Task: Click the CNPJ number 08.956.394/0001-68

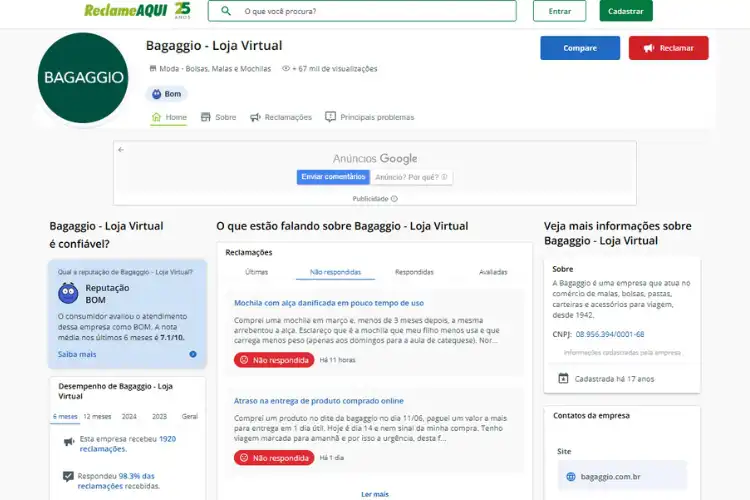Action: point(610,334)
